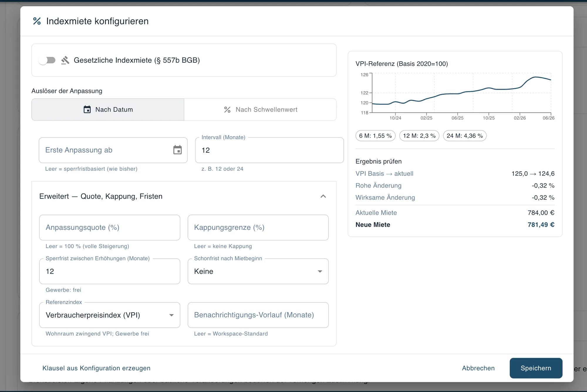
Task: Click the 6 M: 1,55 % chip
Action: (375, 136)
